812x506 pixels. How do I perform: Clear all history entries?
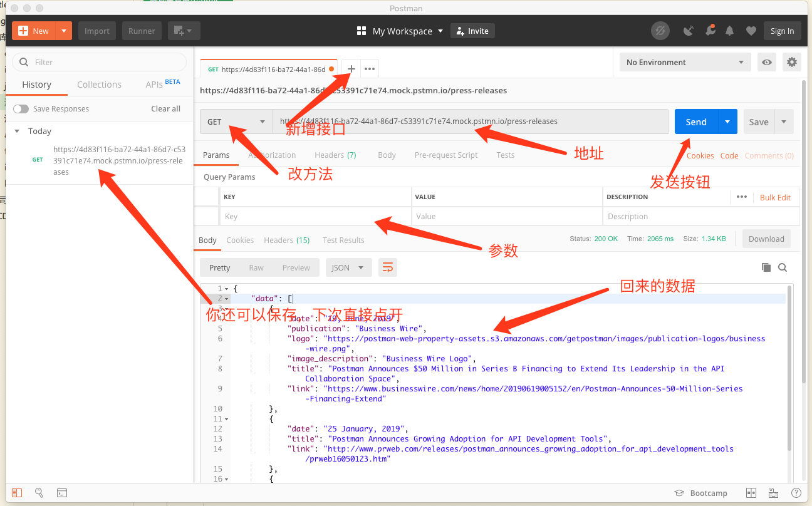[x=165, y=108]
